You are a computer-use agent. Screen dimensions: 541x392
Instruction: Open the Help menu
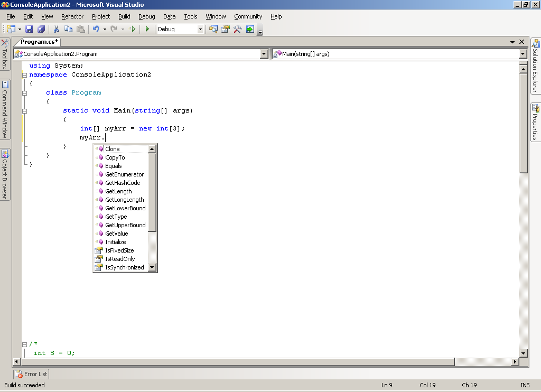[x=276, y=16]
